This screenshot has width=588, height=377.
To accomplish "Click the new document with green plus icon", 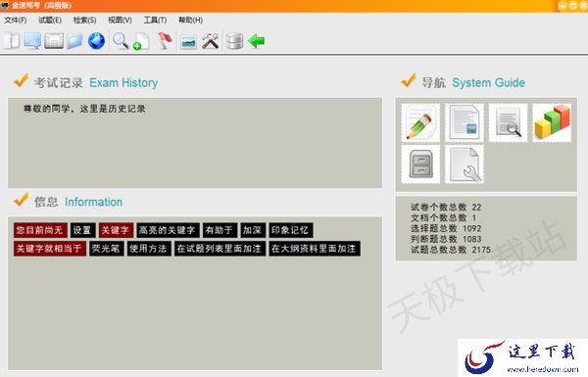I will pyautogui.click(x=141, y=41).
